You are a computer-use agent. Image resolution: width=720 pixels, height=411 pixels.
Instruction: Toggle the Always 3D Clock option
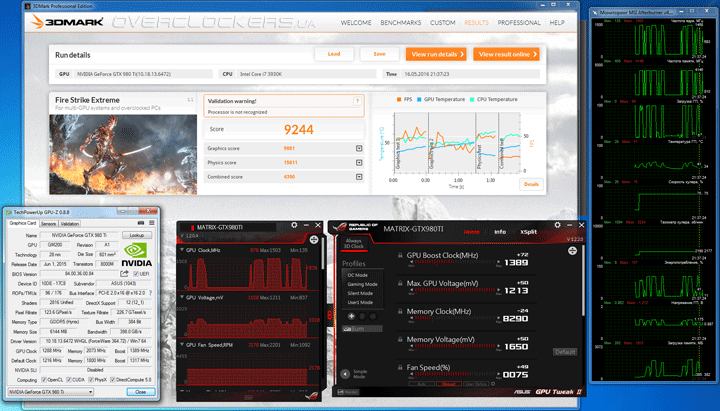coord(354,243)
